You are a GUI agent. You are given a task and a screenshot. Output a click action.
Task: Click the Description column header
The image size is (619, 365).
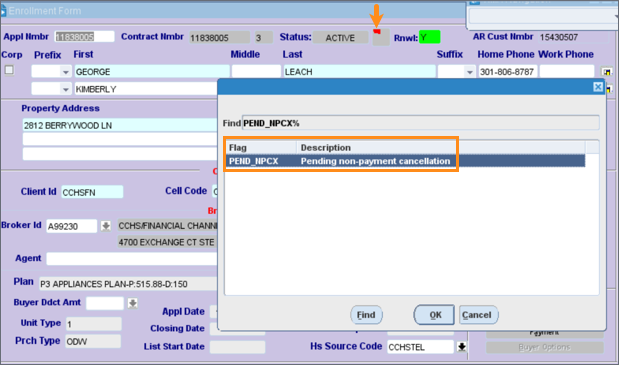tap(441, 148)
